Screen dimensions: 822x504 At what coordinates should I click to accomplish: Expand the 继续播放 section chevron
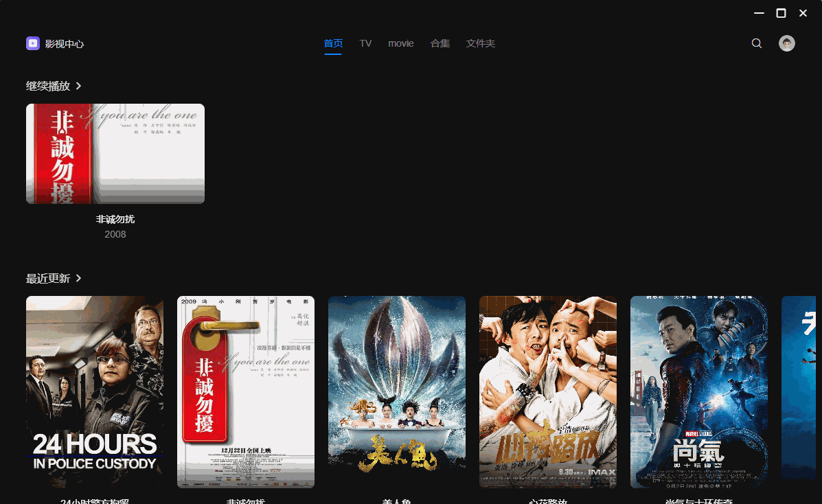79,85
